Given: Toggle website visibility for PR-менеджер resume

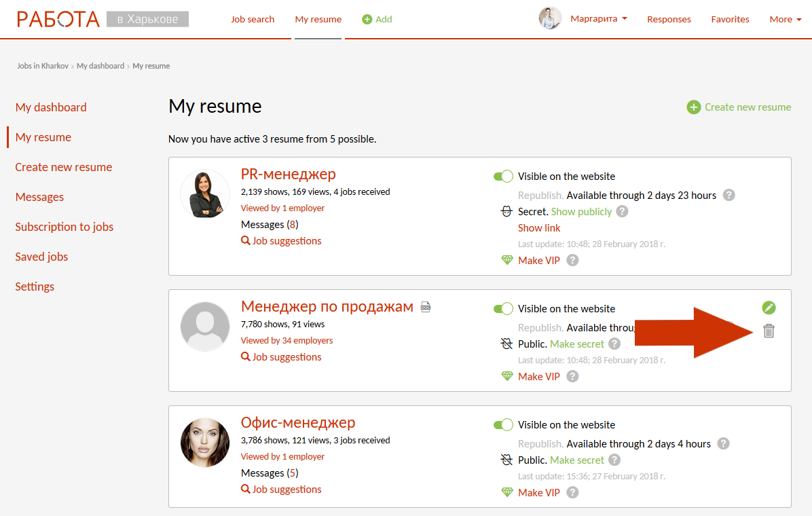Looking at the screenshot, I should tap(503, 177).
